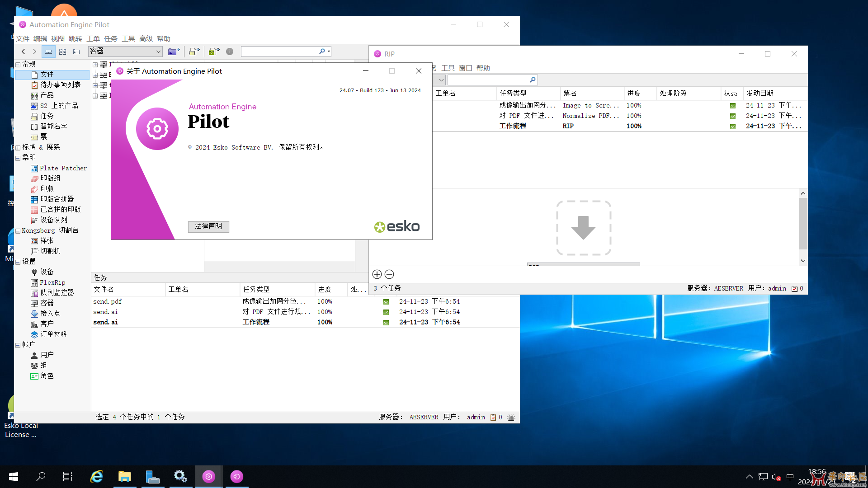Click the search magnifier in RIP window
868x488 pixels.
click(533, 80)
